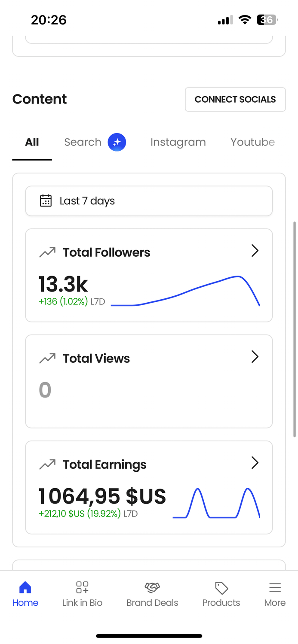The width and height of the screenshot is (298, 644).
Task: Select the All content tab
Action: pyautogui.click(x=32, y=142)
